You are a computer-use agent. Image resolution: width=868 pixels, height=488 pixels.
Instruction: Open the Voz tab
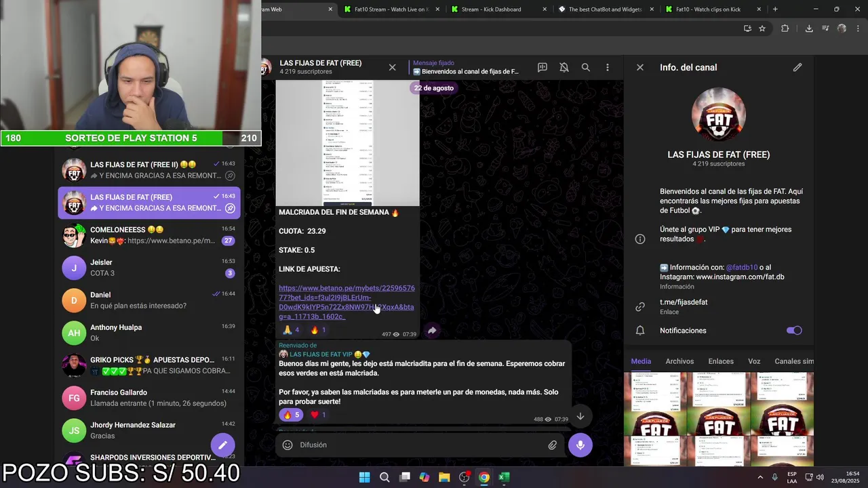click(754, 361)
